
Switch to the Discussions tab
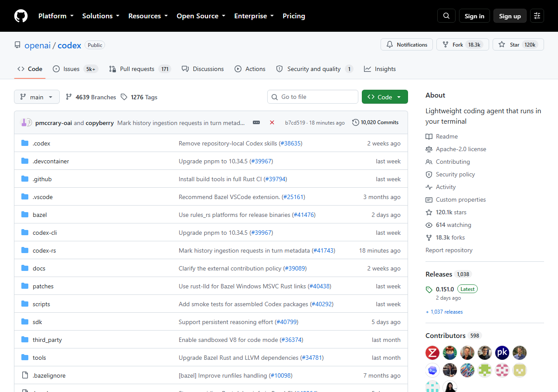click(x=203, y=69)
